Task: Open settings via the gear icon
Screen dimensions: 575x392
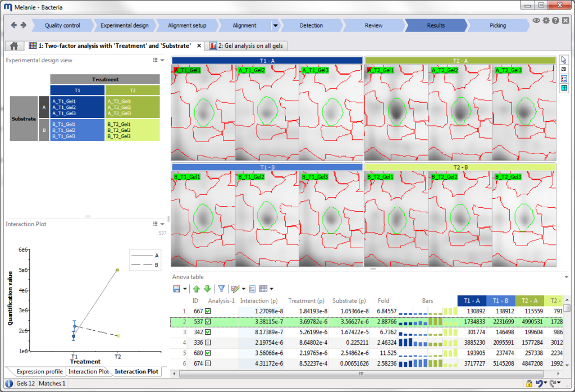Action: [x=546, y=21]
